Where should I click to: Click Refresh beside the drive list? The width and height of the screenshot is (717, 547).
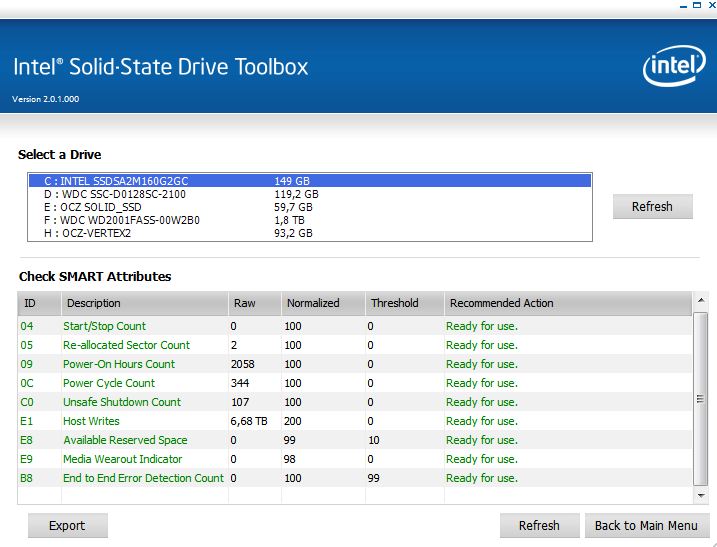coord(653,206)
